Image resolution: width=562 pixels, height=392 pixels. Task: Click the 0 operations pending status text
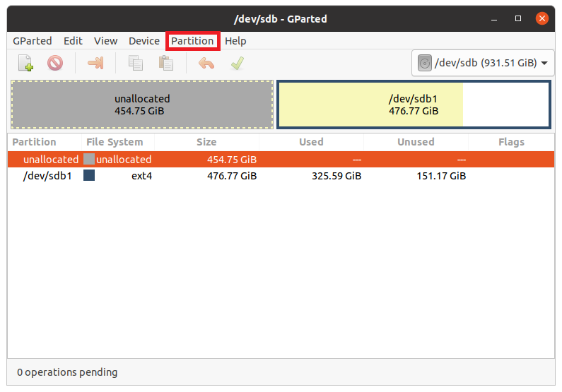pyautogui.click(x=67, y=372)
